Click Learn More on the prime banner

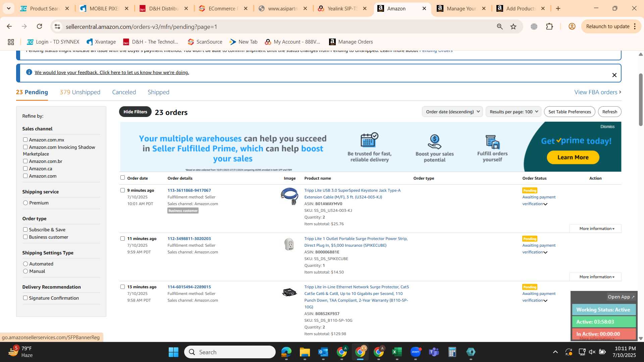pyautogui.click(x=573, y=157)
